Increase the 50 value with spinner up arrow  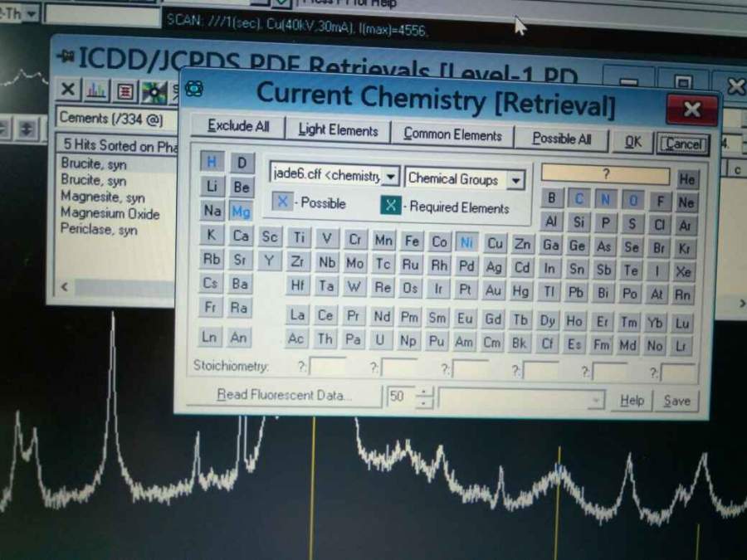click(x=424, y=392)
